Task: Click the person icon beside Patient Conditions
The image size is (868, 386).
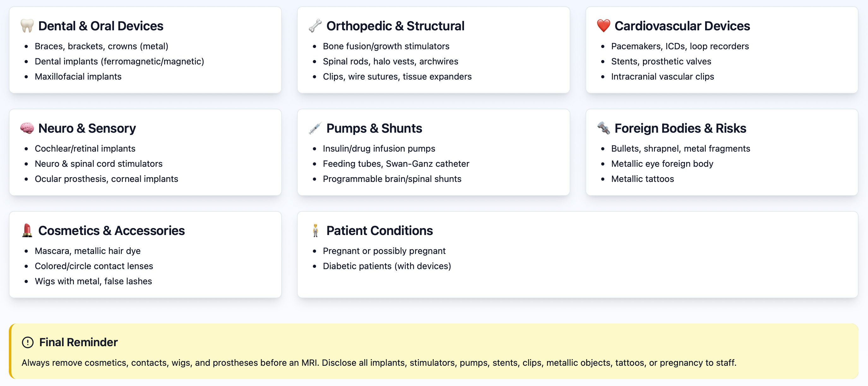Action: 315,231
